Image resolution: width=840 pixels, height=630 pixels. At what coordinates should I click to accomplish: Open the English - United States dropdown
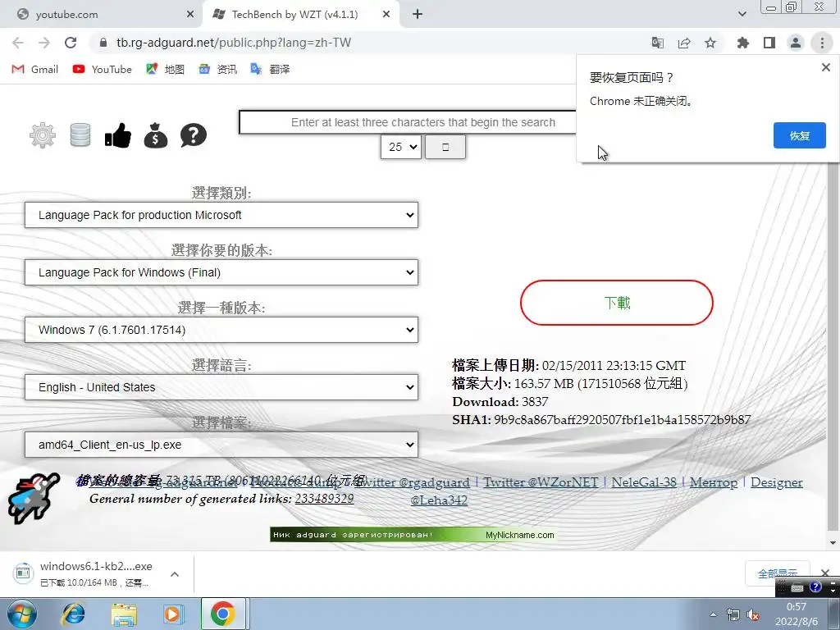(x=221, y=387)
